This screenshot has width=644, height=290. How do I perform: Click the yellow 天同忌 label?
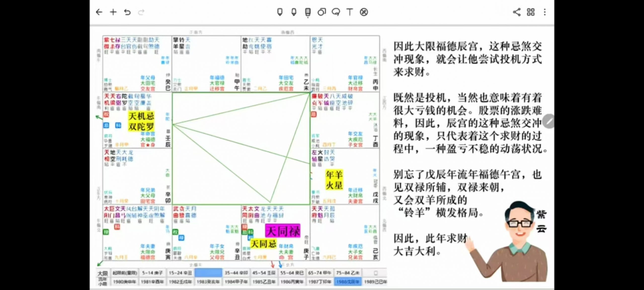(x=263, y=244)
